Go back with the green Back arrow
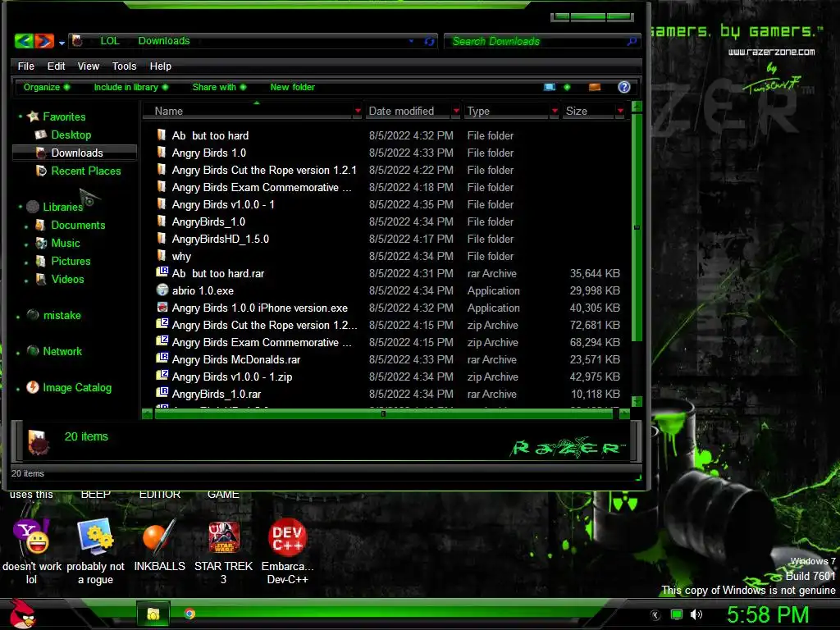840x630 pixels. tap(24, 41)
